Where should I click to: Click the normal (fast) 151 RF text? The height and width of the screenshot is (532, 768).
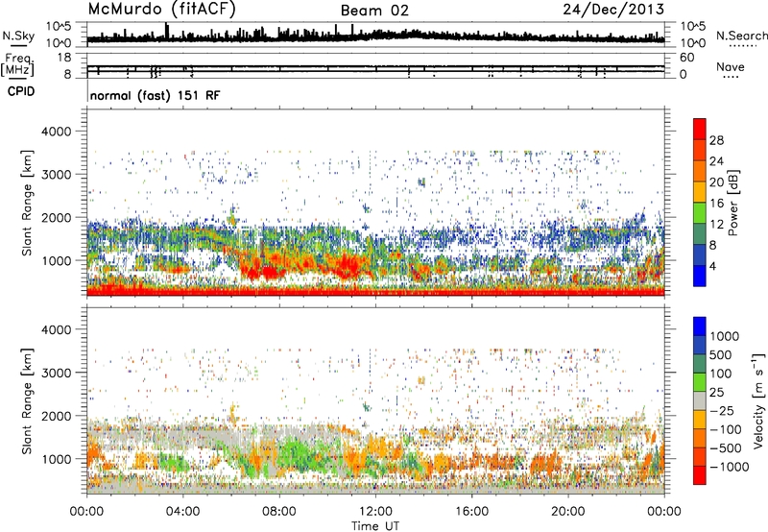[x=156, y=95]
